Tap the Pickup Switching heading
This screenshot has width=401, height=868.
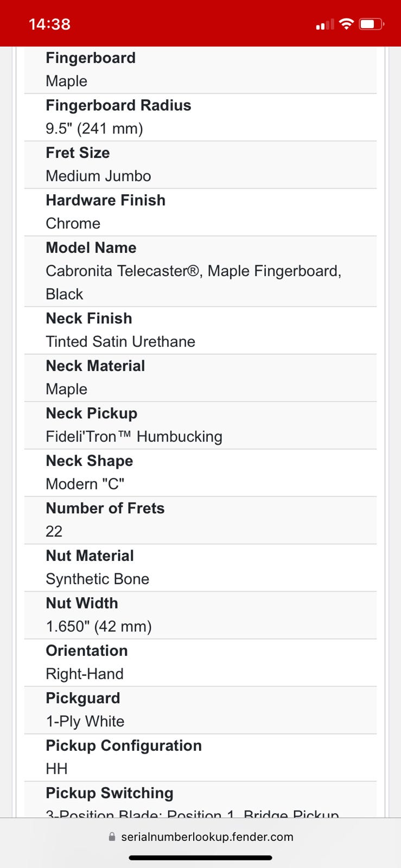click(x=110, y=793)
